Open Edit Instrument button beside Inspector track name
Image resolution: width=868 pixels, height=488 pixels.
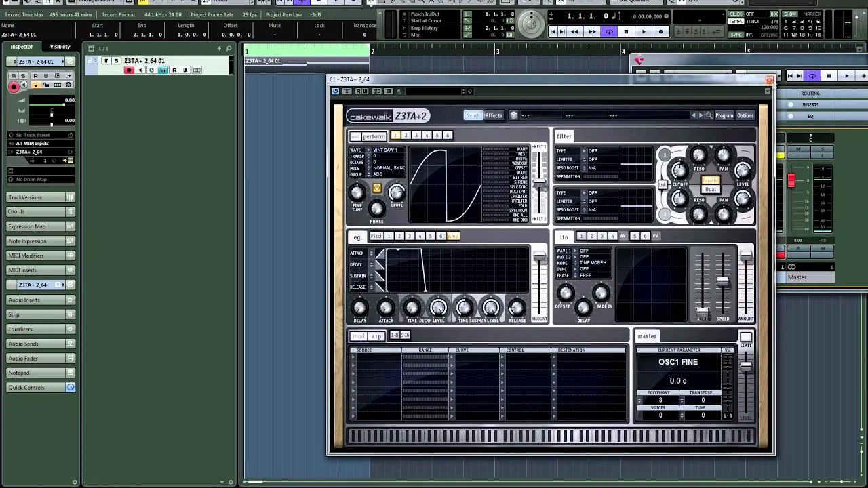(x=70, y=62)
